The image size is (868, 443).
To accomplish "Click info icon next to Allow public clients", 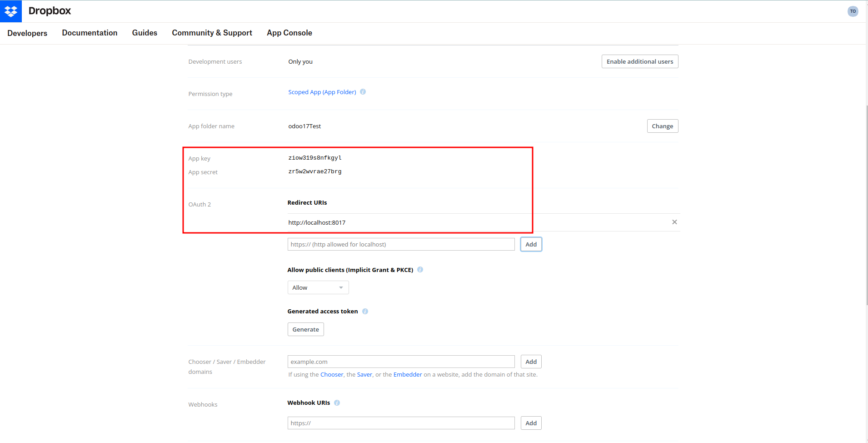I will pyautogui.click(x=420, y=270).
